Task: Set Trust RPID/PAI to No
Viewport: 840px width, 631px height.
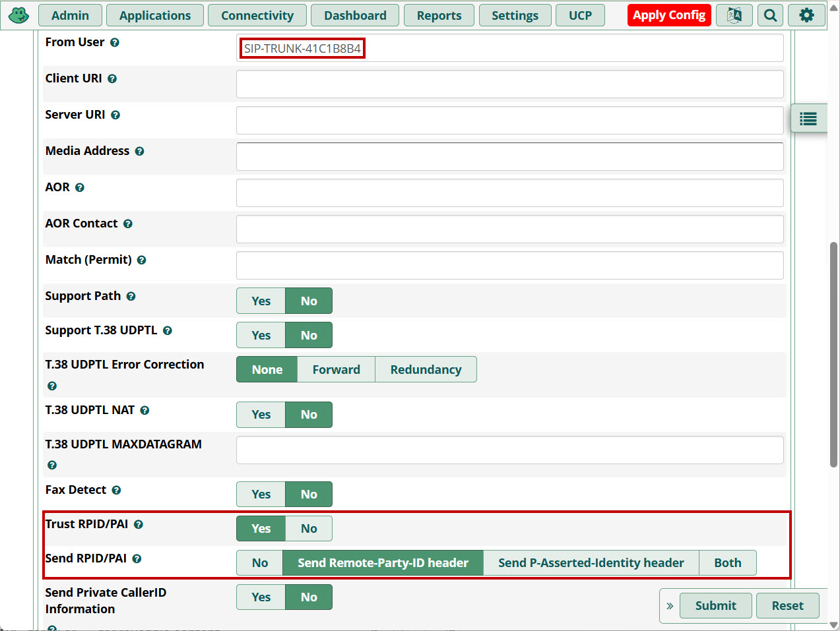Action: (309, 529)
